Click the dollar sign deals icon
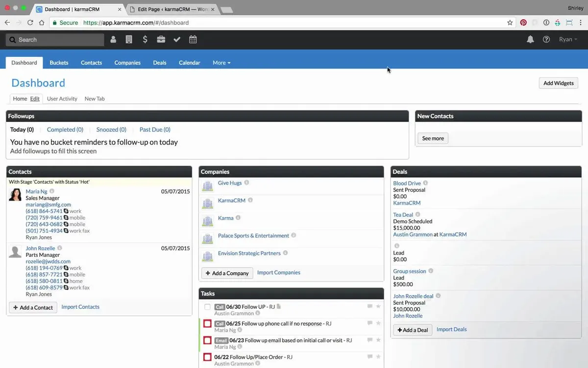 pos(145,40)
